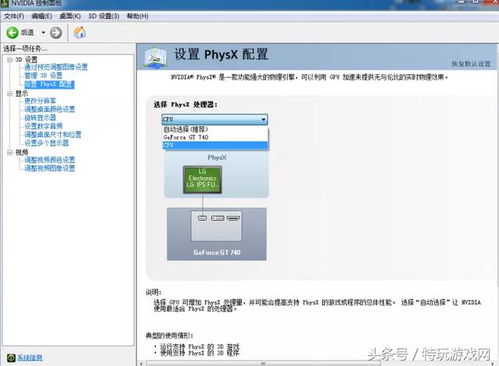Click the bottom horizontal scrollbar

[263, 364]
